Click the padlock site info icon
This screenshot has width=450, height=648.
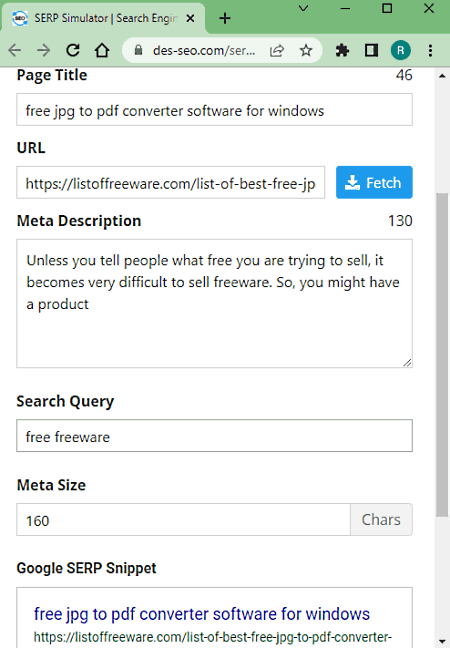(x=138, y=50)
